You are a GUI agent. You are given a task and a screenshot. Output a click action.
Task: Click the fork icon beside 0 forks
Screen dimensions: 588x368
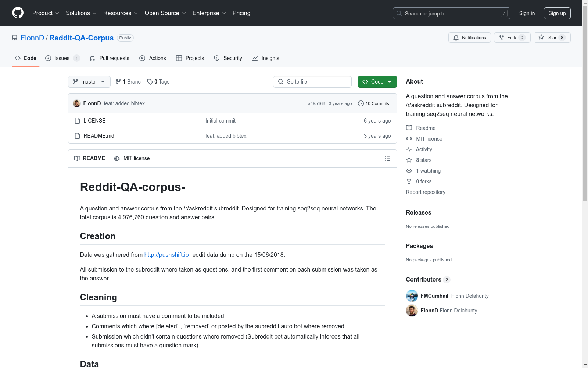pos(409,181)
